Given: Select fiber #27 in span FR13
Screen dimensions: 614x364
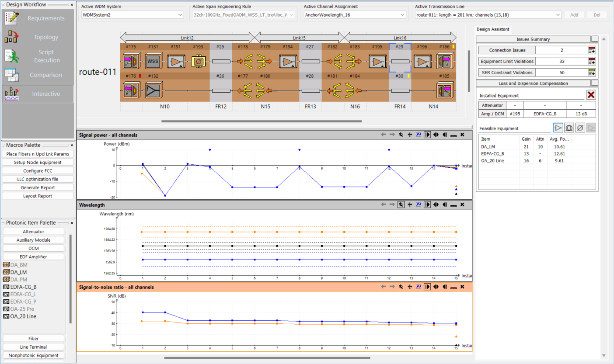Looking at the screenshot, I should [310, 62].
